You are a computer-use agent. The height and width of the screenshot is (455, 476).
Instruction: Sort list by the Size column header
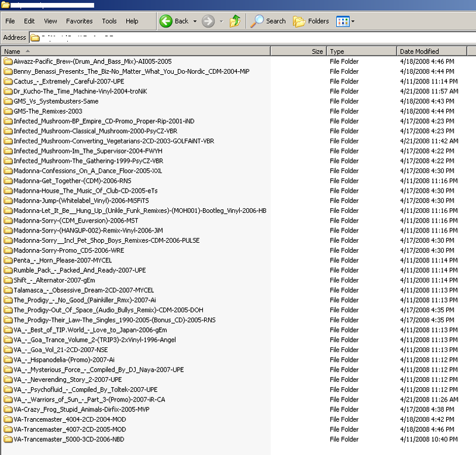[x=299, y=51]
